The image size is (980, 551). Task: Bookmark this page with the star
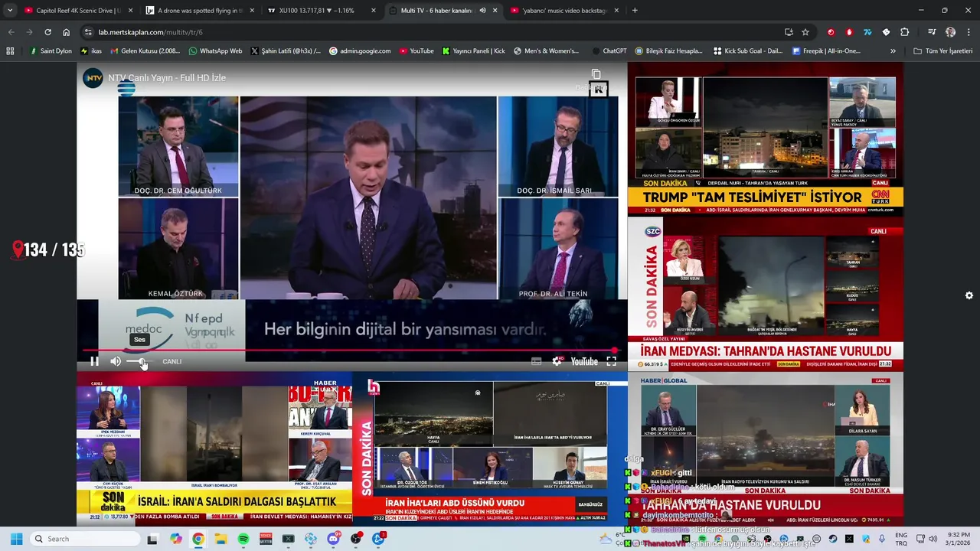tap(805, 32)
